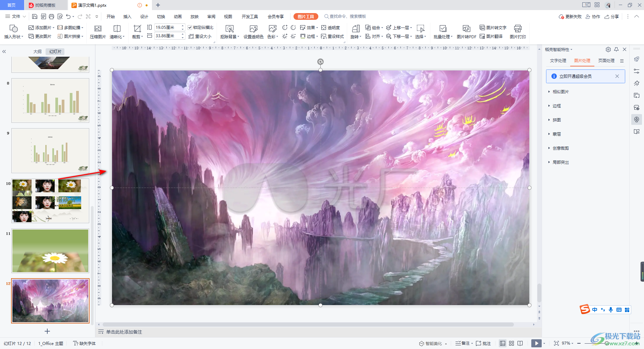Open the zoom percentage 97% dropdown
Screen dimensions: 644x349
click(x=568, y=343)
